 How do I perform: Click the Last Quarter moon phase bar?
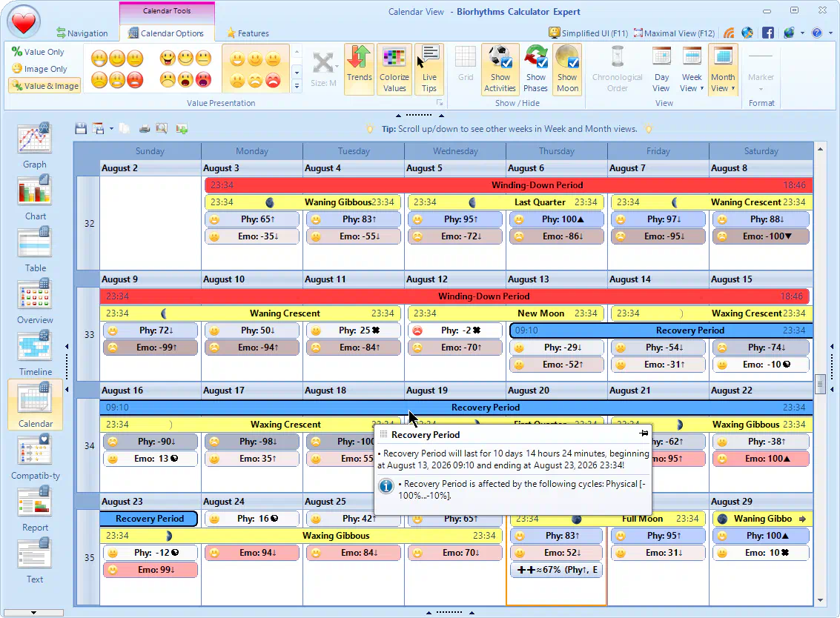(505, 202)
